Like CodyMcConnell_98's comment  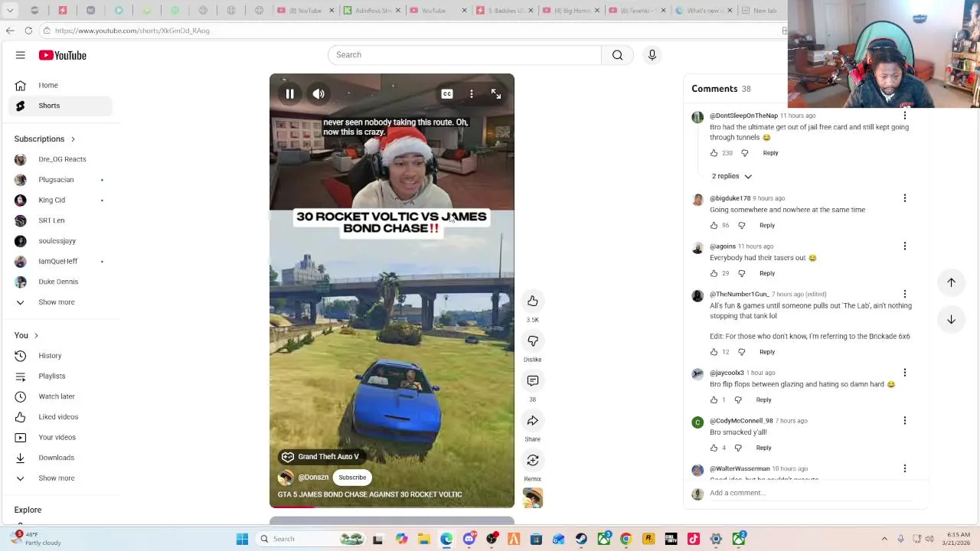click(x=714, y=448)
